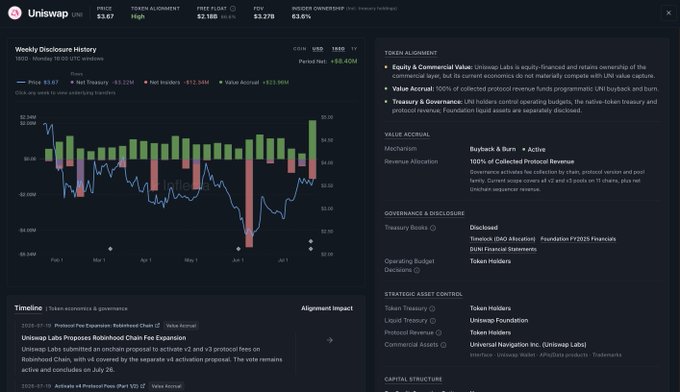680x392 pixels.
Task: Select the 1Y chart range
Action: (354, 49)
